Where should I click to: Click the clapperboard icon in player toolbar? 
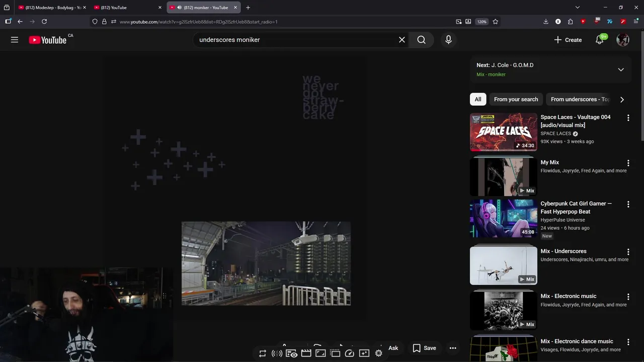(x=306, y=353)
